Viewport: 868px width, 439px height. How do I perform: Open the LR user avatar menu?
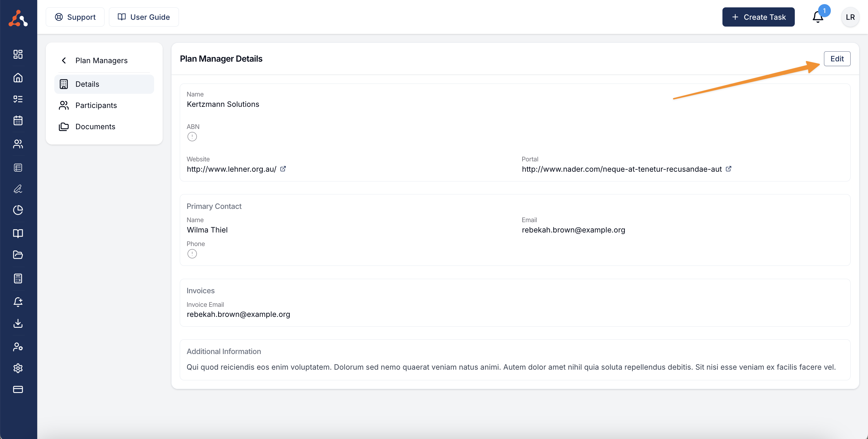coord(850,17)
